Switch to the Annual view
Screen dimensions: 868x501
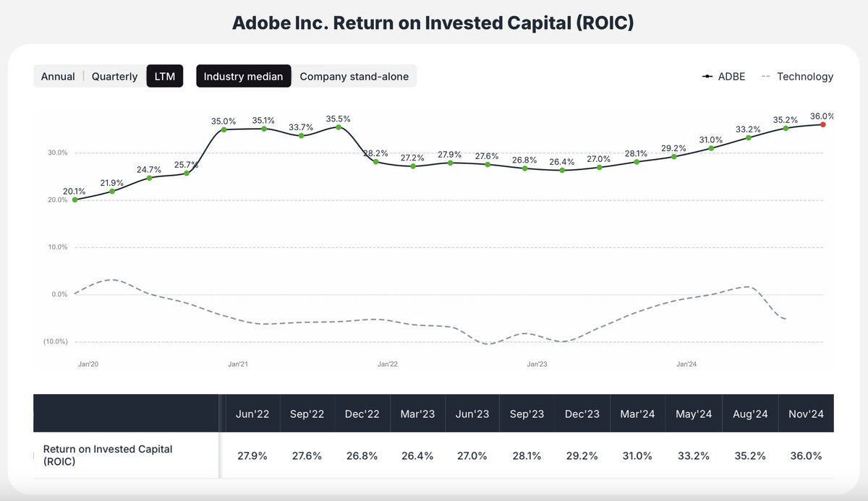point(58,76)
